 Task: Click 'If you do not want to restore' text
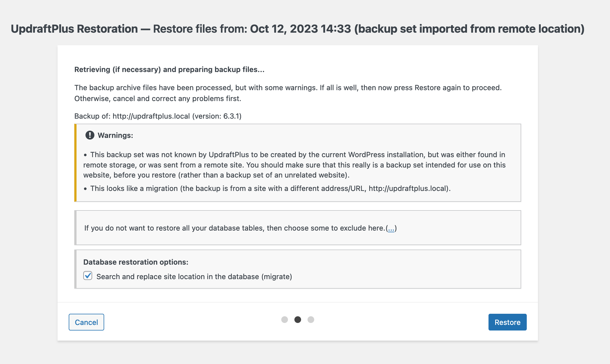pos(240,228)
